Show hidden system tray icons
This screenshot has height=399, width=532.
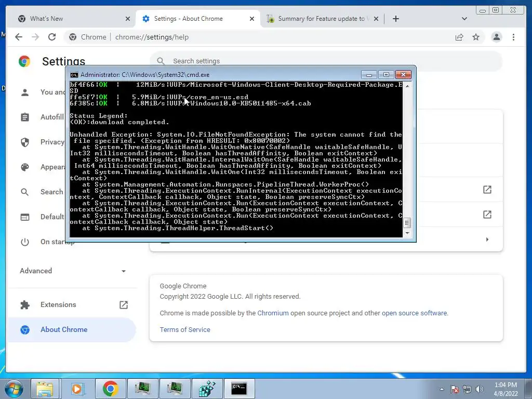pyautogui.click(x=442, y=389)
